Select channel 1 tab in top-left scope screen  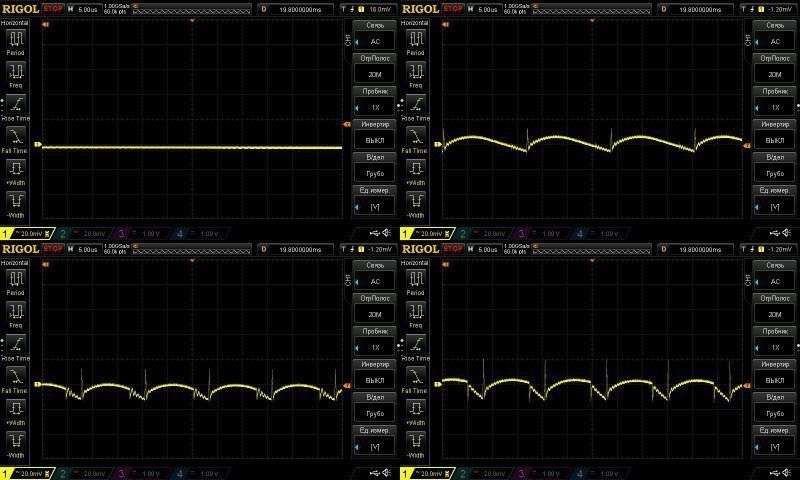pos(27,234)
